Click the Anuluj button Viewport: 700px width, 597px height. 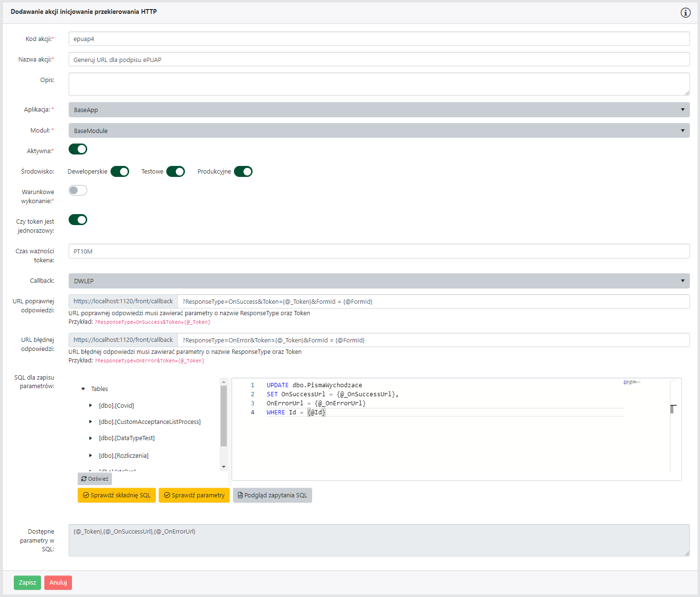[58, 583]
